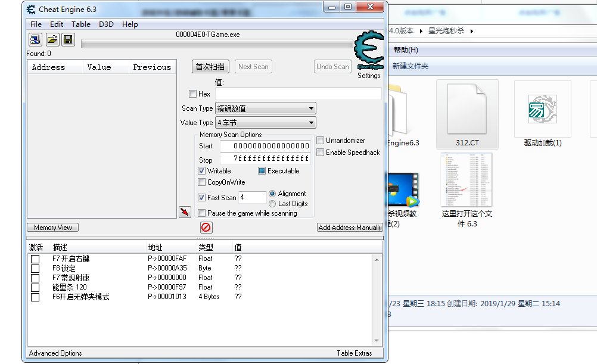
Task: Expand the Scan Type dropdown
Action: [x=265, y=108]
